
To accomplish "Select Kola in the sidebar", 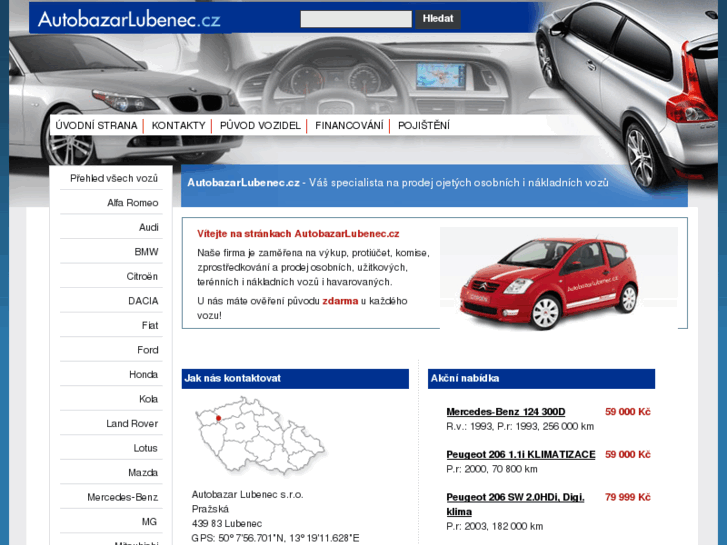I will (x=148, y=399).
